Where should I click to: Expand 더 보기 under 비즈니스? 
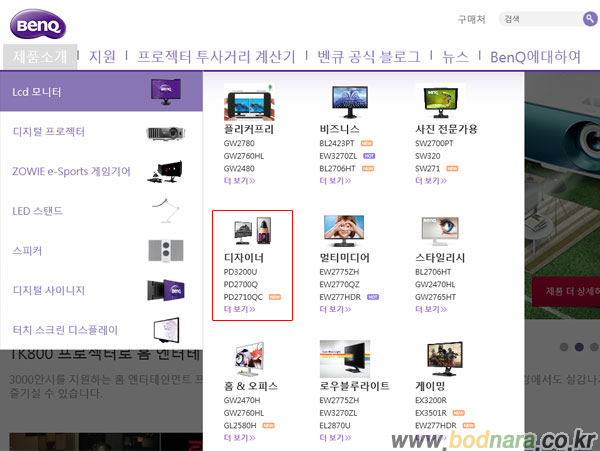[x=335, y=181]
